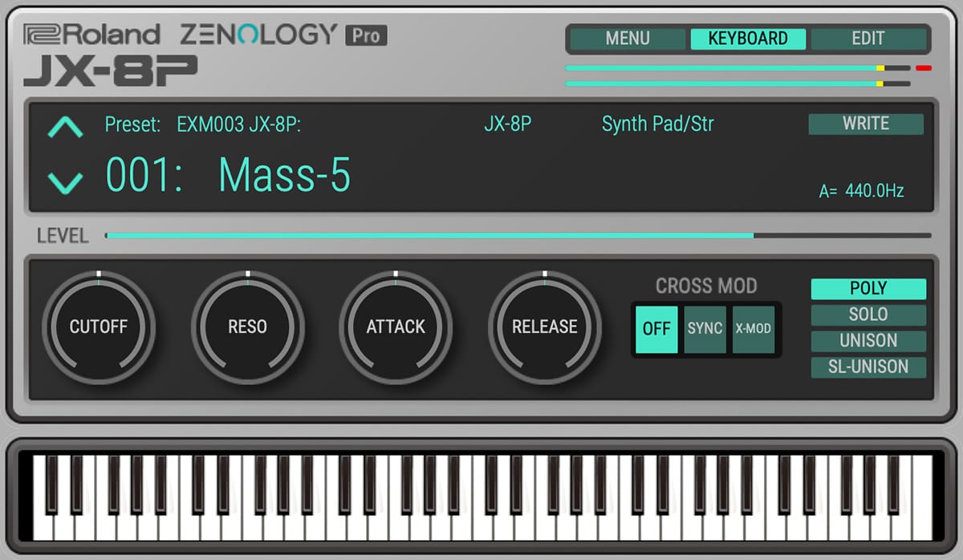Click the RESO knob
The height and width of the screenshot is (560, 963).
tap(247, 327)
